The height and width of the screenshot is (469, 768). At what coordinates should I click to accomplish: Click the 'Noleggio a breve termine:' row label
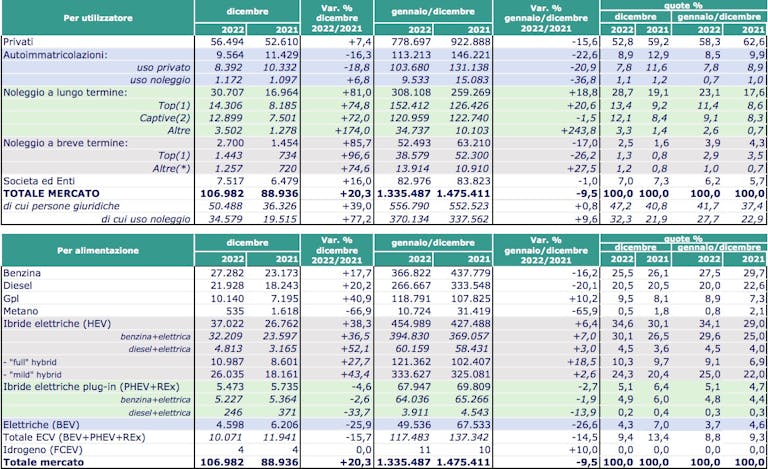(65, 143)
